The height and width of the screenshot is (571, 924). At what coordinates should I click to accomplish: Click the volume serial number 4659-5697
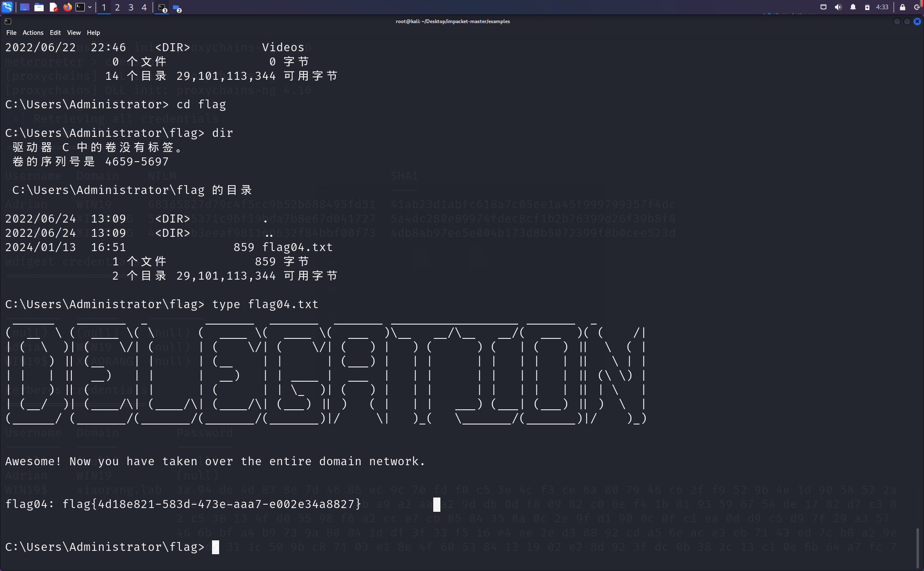pos(137,162)
